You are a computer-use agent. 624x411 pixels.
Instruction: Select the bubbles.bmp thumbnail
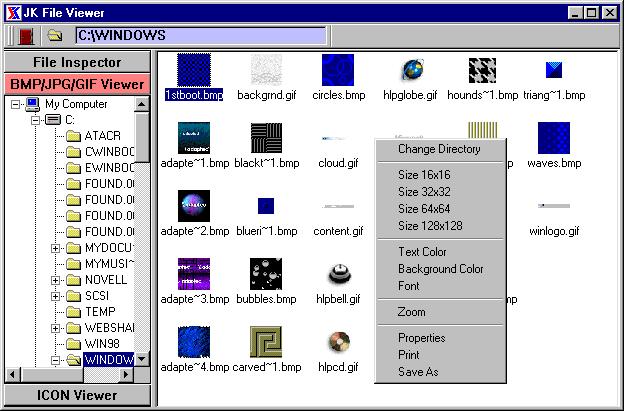click(x=266, y=273)
